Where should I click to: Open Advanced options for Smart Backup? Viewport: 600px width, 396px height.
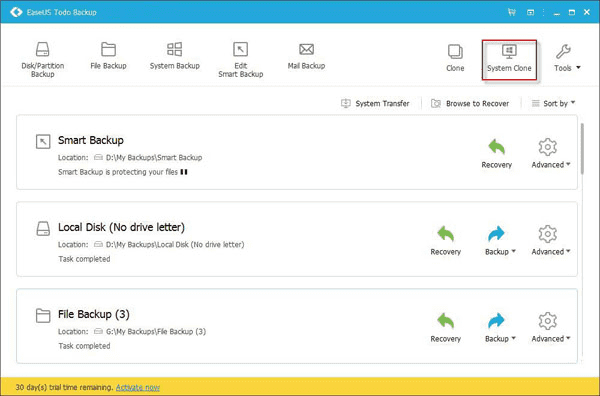click(551, 154)
